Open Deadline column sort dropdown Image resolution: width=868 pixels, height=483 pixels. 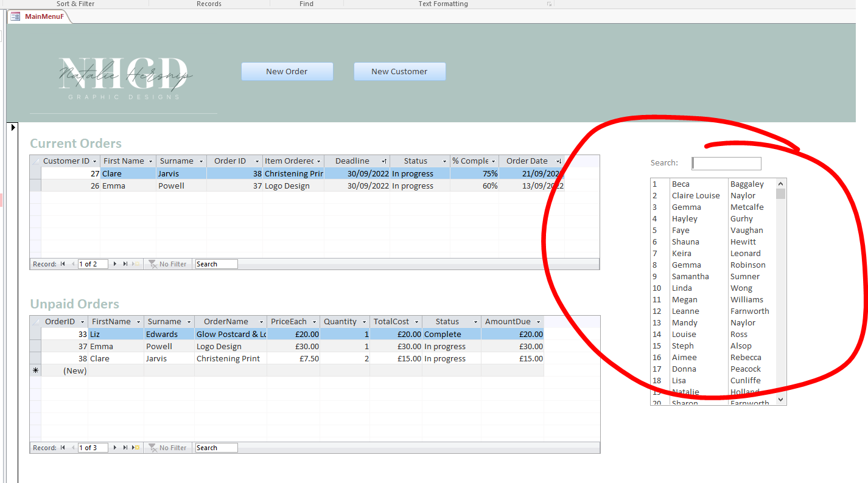(384, 161)
